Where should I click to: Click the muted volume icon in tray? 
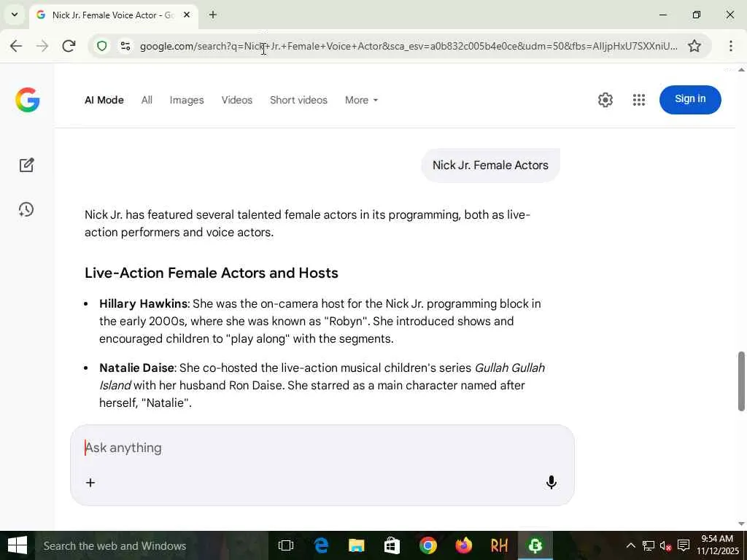[x=665, y=545]
